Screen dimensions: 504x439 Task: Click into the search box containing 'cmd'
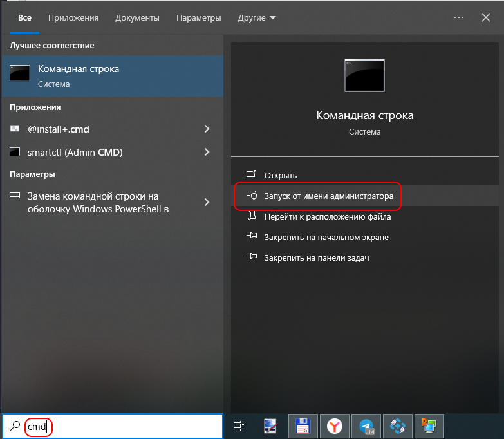[113, 426]
